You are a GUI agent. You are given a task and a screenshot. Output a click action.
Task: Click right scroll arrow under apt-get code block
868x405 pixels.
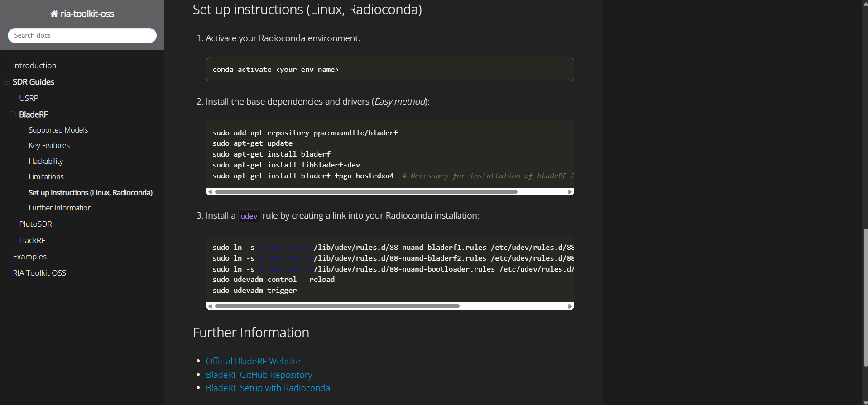pos(570,192)
